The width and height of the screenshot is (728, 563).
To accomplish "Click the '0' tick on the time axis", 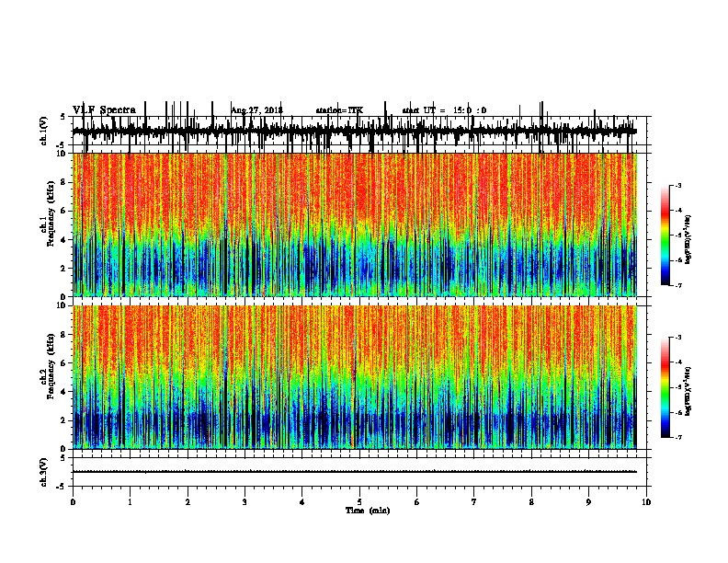I will click(73, 501).
